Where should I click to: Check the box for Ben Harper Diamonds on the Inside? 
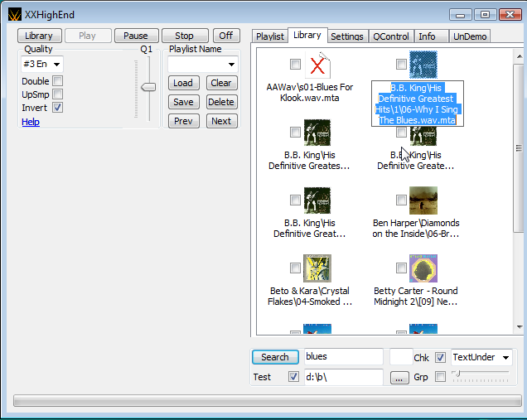click(401, 200)
